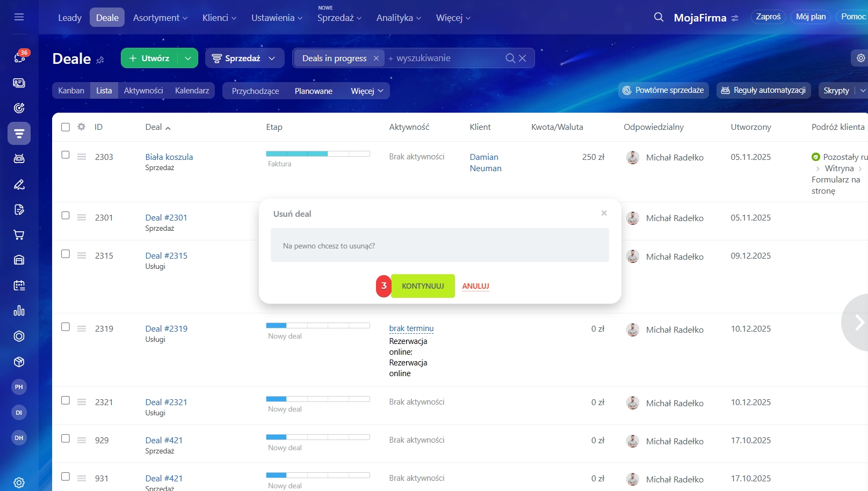Toggle the select-all checkbox in table header
868x491 pixels.
66,127
